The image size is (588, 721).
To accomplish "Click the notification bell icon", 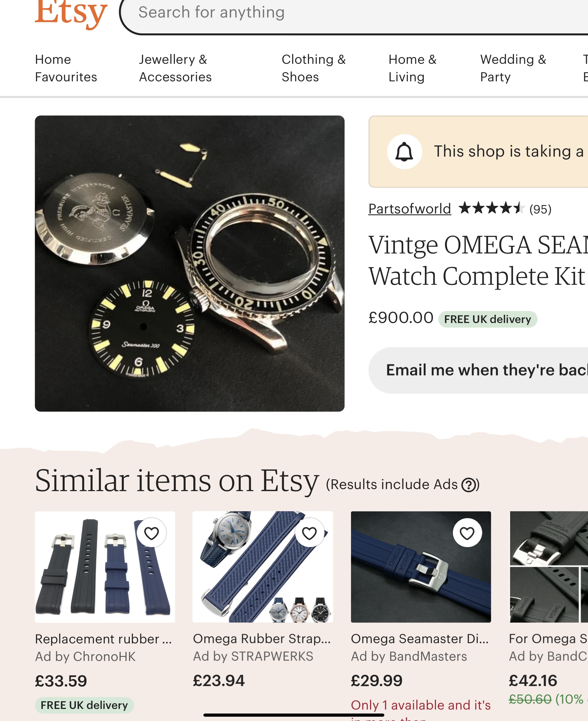I will (404, 152).
